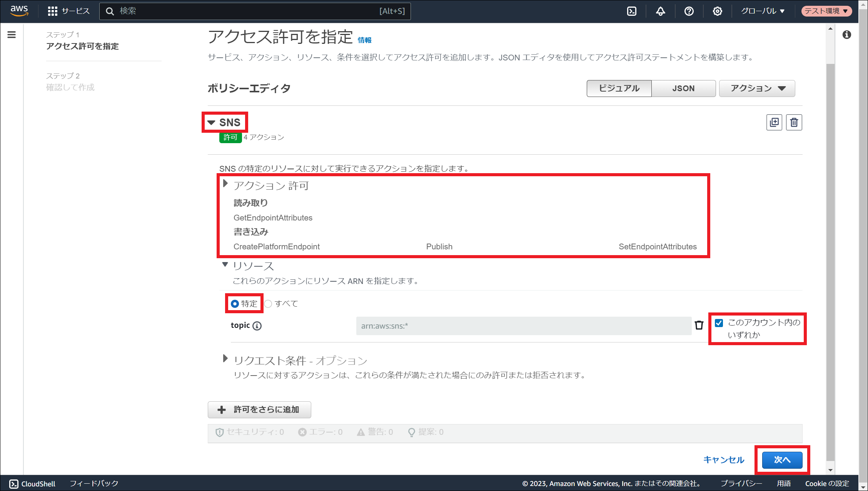Remove the topic ARN with trash icon

[x=699, y=326]
